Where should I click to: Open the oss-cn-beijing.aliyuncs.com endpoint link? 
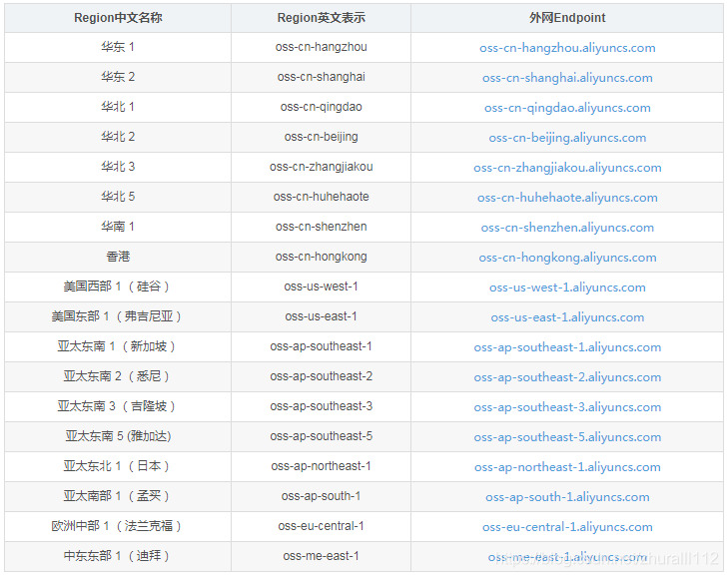(567, 138)
